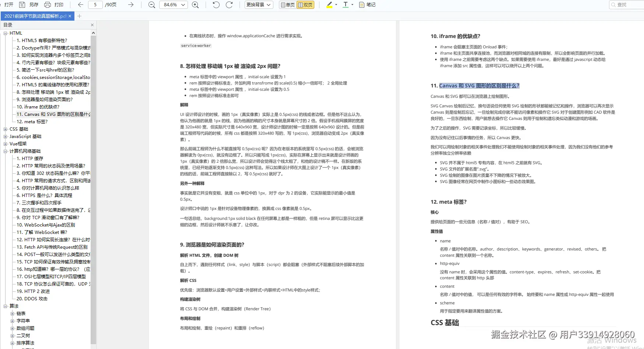The height and width of the screenshot is (349, 644).
Task: Collapse the 算法 tree node
Action: click(x=6, y=306)
